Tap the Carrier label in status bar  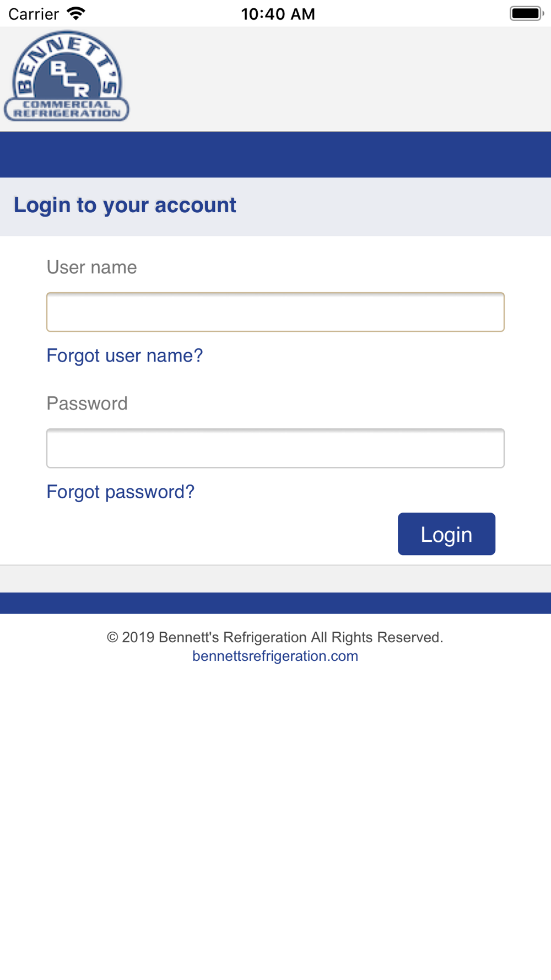[34, 14]
